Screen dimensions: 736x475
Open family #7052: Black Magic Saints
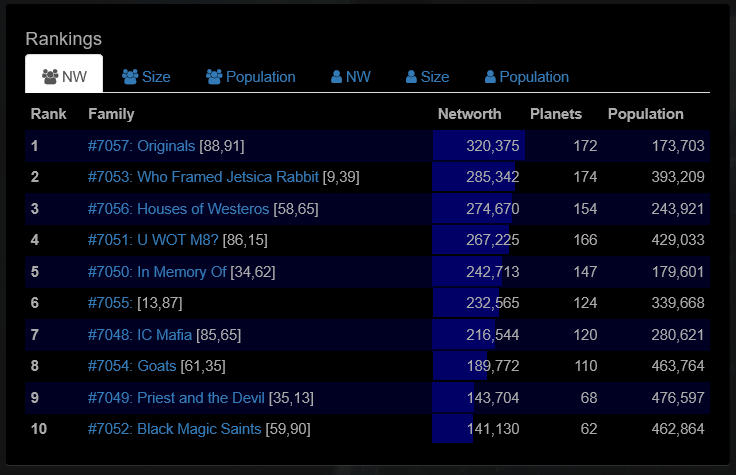click(174, 429)
